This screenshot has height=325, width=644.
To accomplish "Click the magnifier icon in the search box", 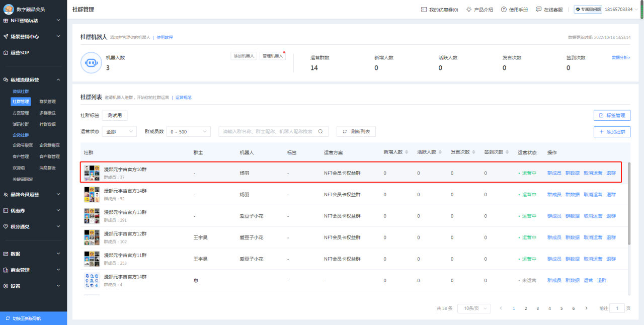I will click(320, 131).
